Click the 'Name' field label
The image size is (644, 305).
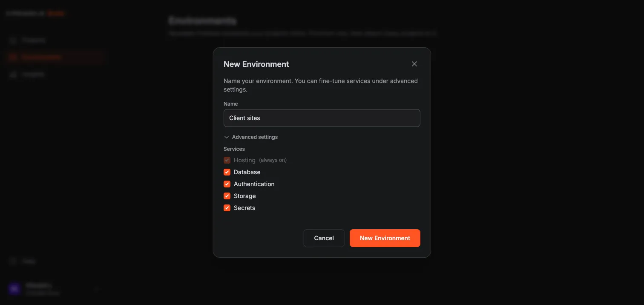[x=231, y=104]
